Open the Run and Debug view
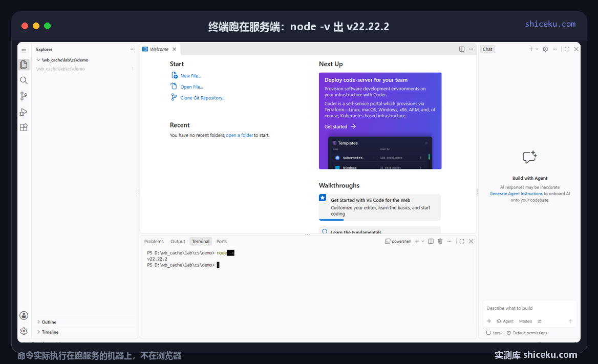Image resolution: width=598 pixels, height=364 pixels. (x=24, y=112)
